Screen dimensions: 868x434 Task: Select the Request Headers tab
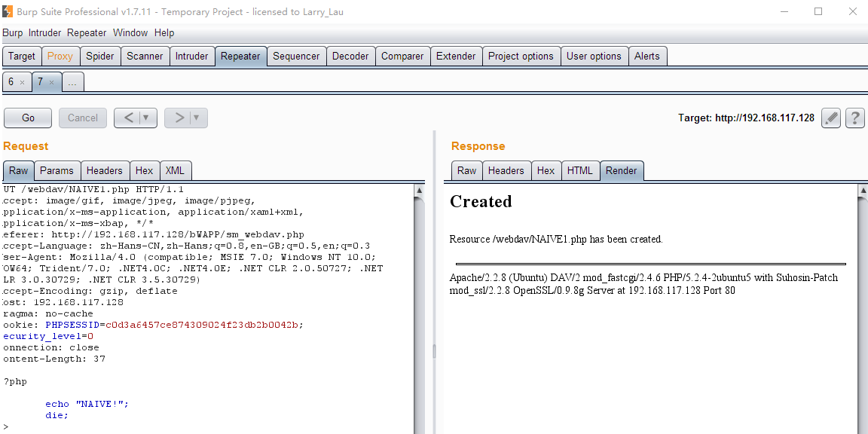[105, 170]
